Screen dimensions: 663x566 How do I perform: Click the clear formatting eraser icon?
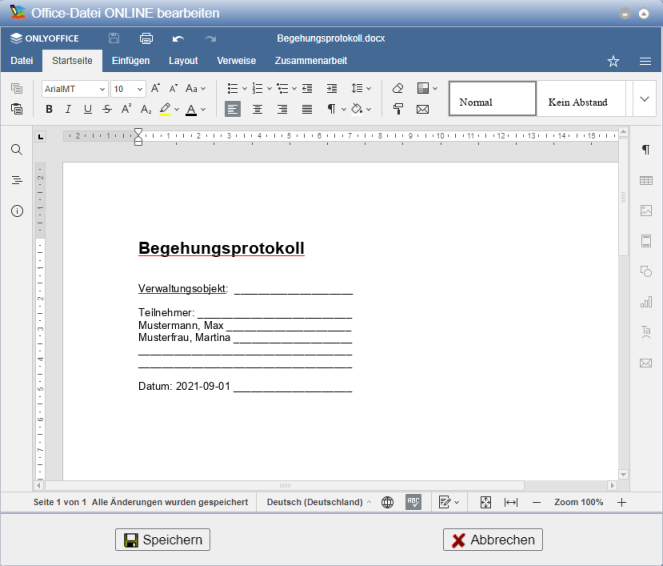click(398, 89)
